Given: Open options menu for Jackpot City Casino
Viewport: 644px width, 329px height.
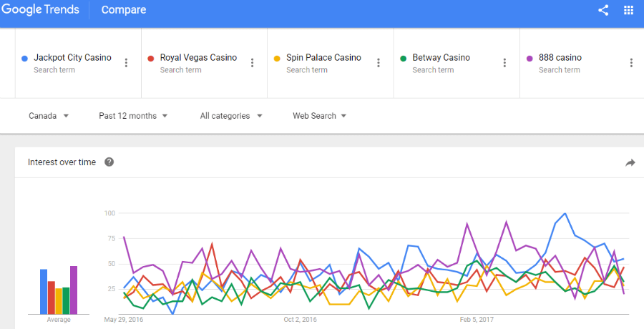Looking at the screenshot, I should pos(126,63).
